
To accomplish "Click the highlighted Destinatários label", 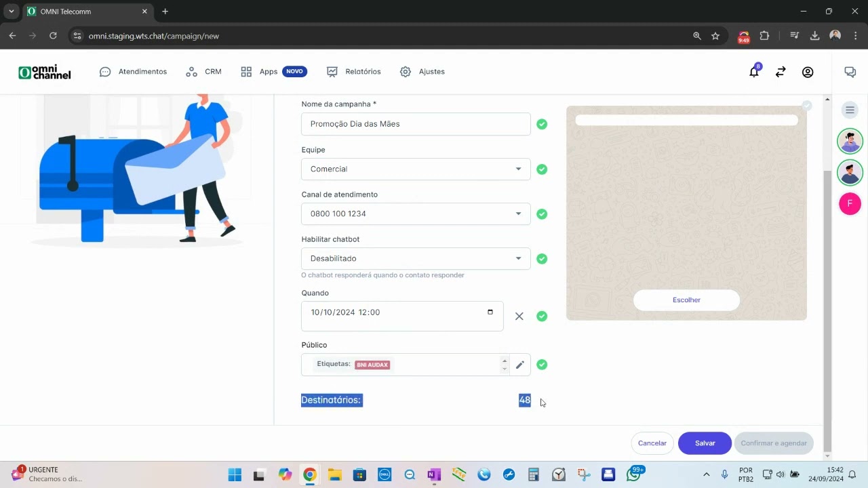I will tap(332, 401).
